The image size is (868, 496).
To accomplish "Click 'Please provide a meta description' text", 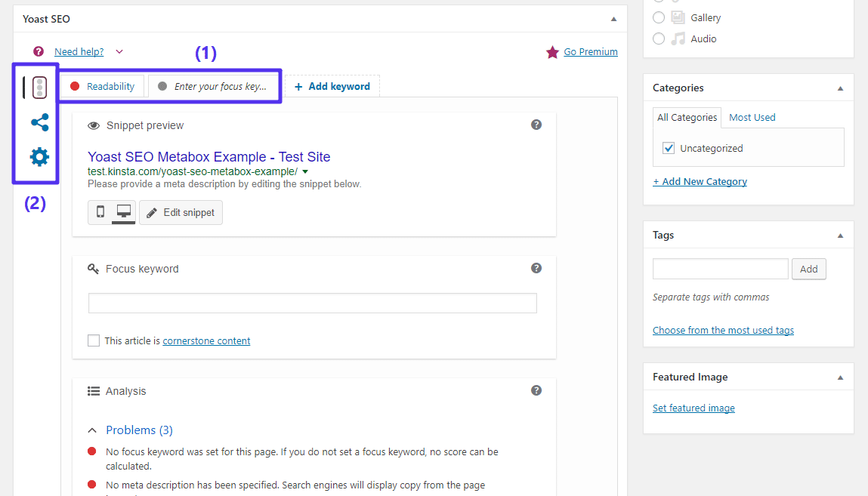I will point(224,184).
